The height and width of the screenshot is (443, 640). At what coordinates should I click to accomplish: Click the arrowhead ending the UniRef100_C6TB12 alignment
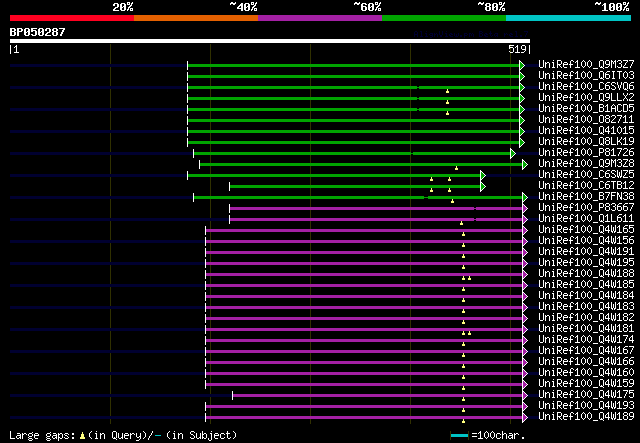point(483,187)
